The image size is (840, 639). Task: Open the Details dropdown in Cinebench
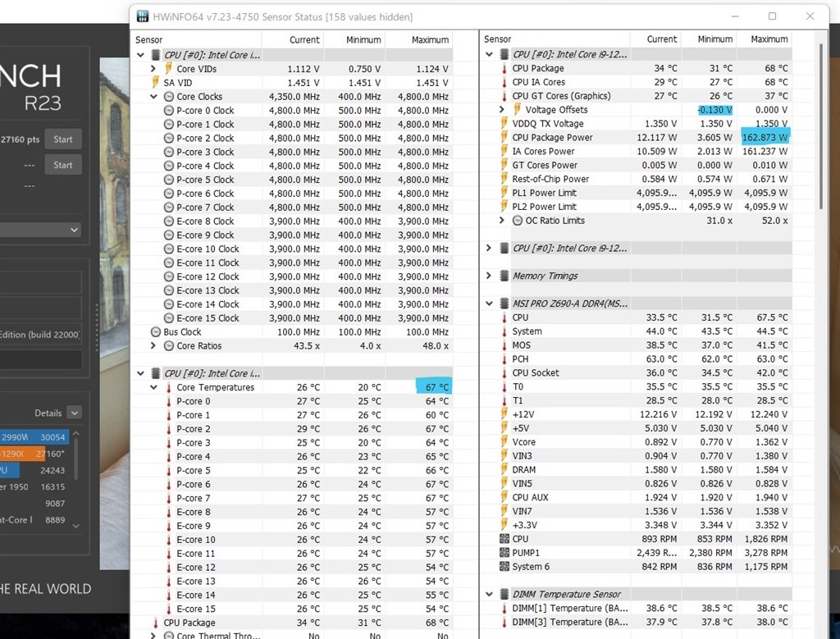pyautogui.click(x=75, y=413)
